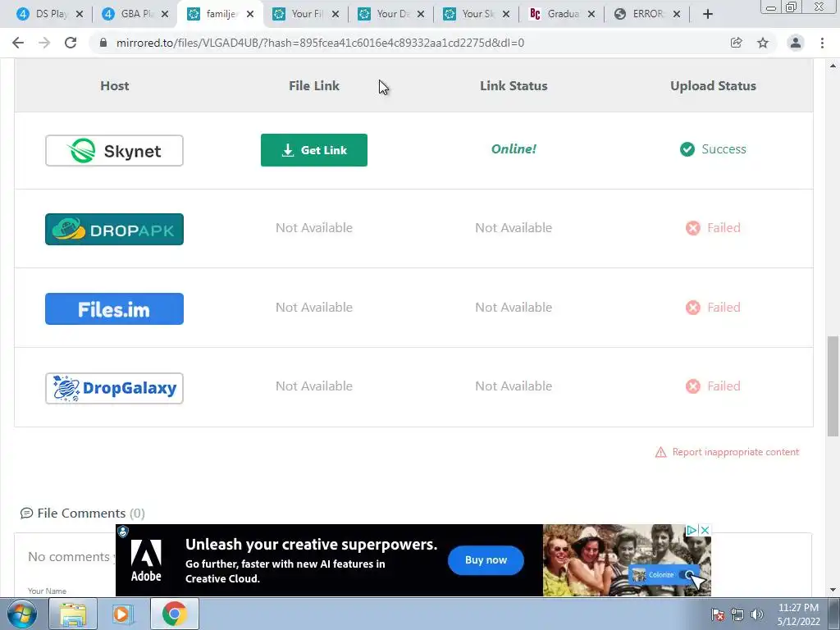Image resolution: width=840 pixels, height=630 pixels.
Task: Open the DropGalaxy host logo
Action: tap(114, 388)
